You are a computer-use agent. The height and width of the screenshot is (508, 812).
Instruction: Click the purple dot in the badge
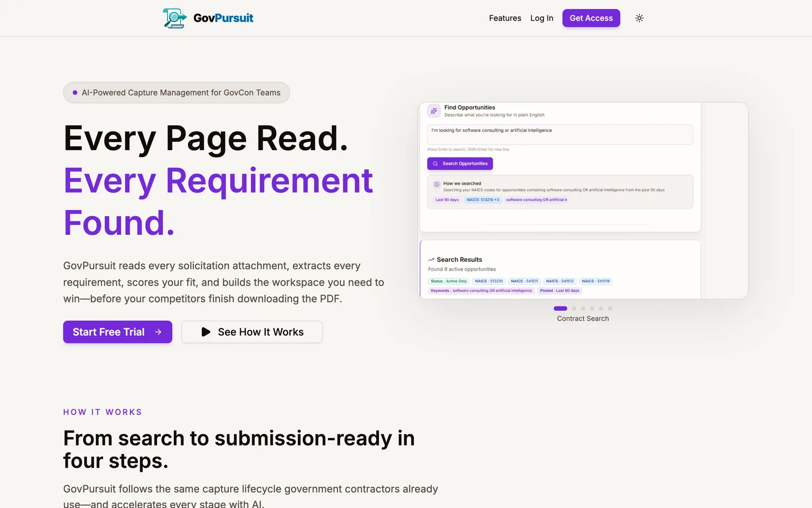click(x=75, y=93)
